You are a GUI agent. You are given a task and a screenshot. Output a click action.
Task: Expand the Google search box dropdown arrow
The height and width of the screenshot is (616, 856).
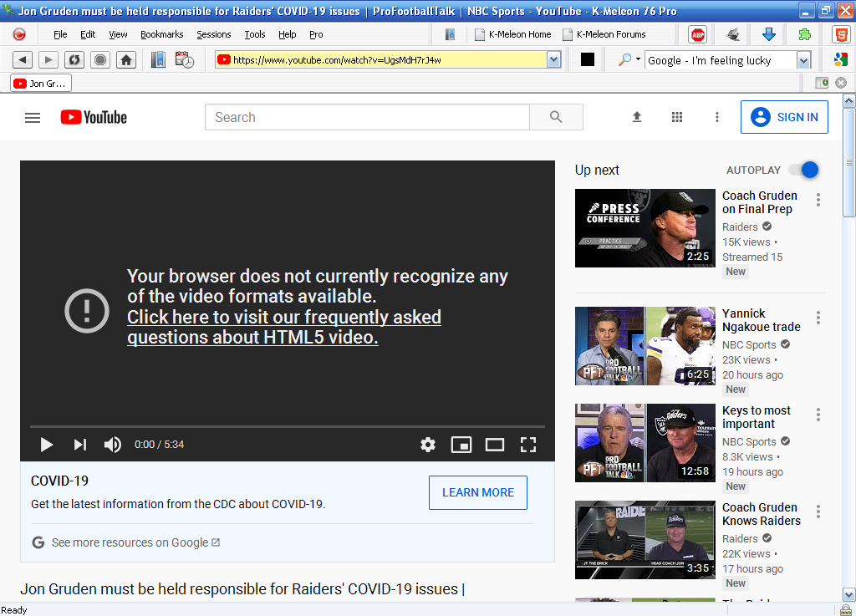[x=803, y=60]
